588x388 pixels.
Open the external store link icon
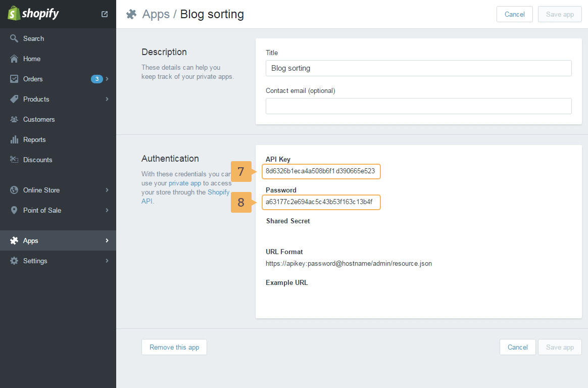[x=105, y=14]
